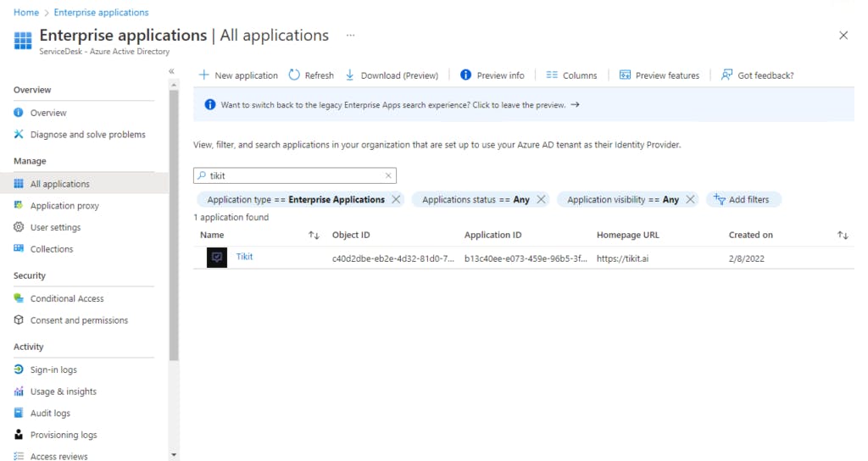Click the Object ID column header

point(350,235)
